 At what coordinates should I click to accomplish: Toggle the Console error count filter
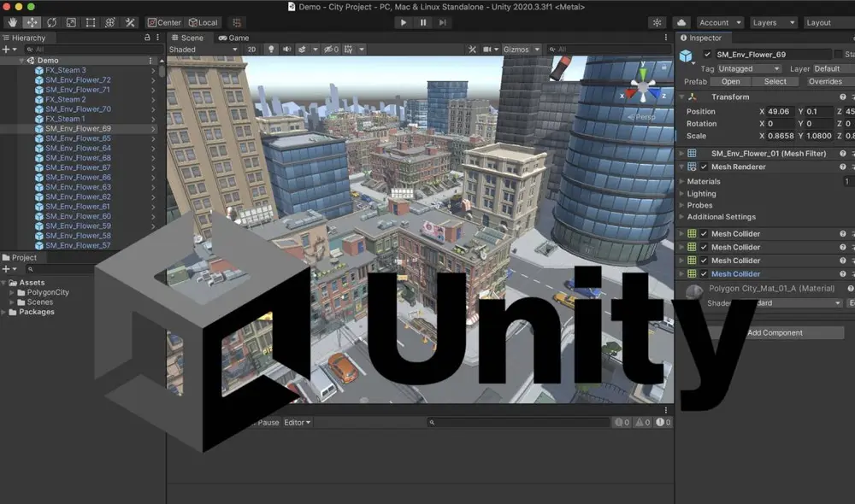(x=663, y=422)
